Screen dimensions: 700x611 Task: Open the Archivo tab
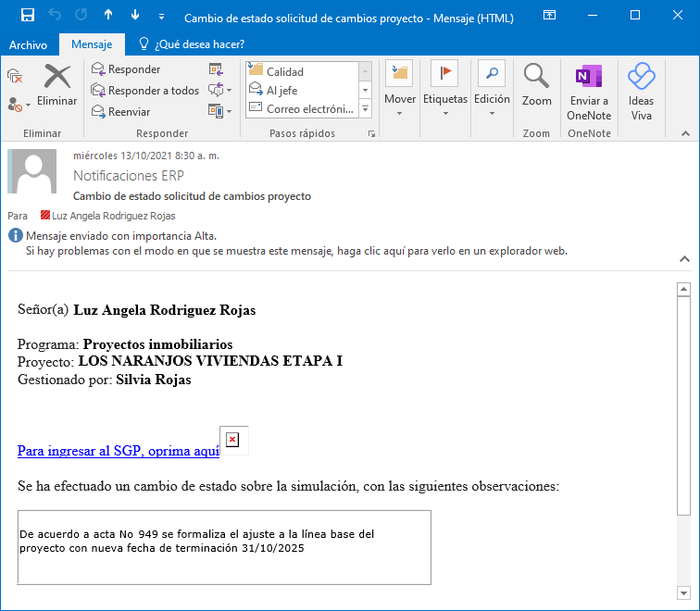pos(28,45)
